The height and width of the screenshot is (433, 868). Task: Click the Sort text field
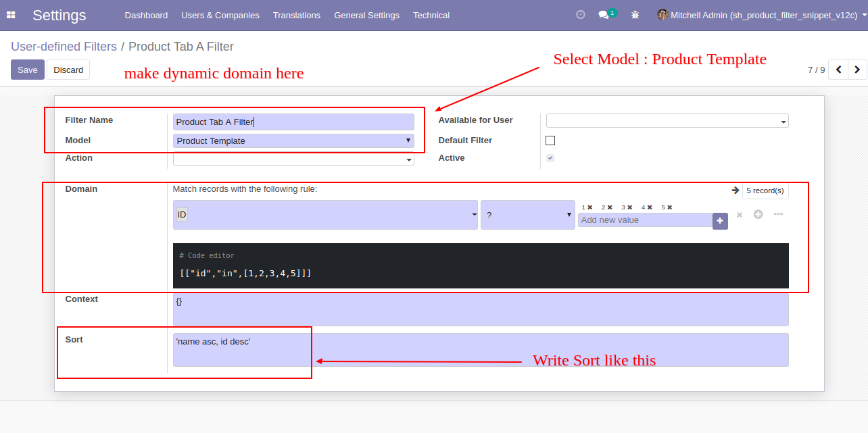pyautogui.click(x=481, y=350)
